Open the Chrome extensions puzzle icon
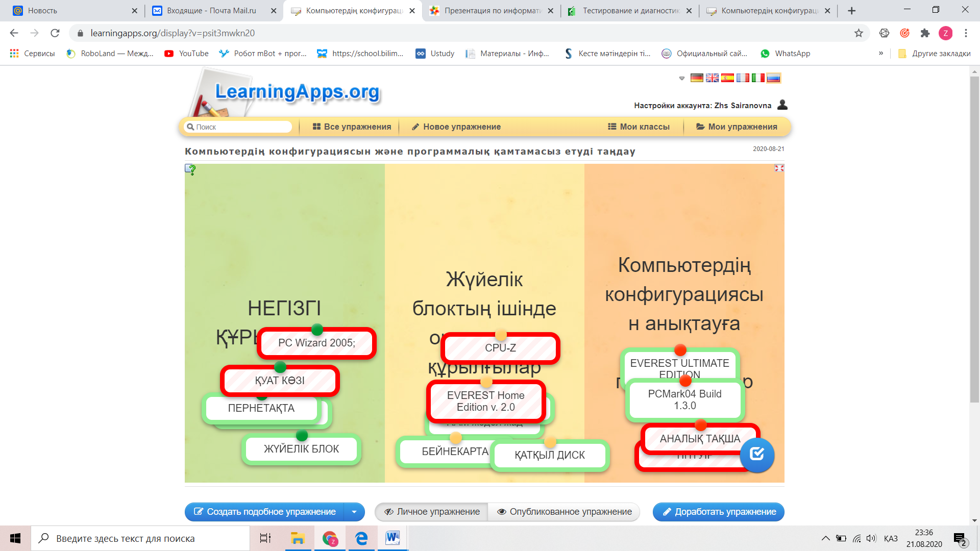980x551 pixels. pos(925,33)
